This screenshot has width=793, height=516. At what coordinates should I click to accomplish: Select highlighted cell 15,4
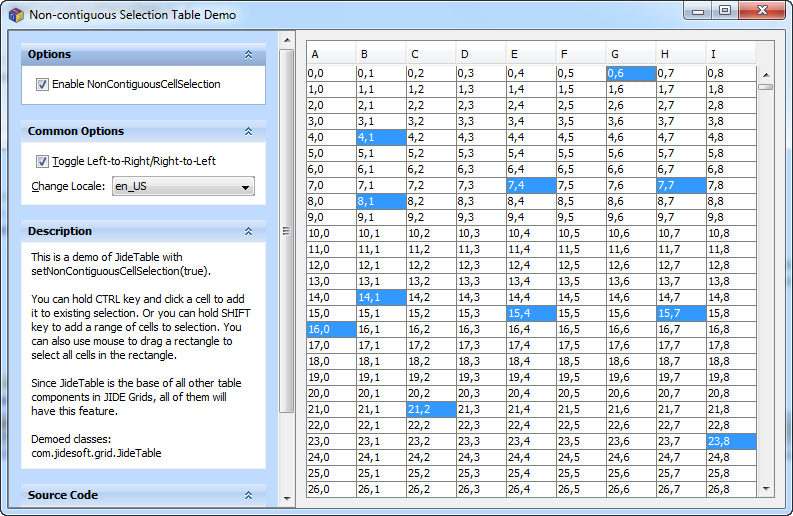tap(532, 314)
